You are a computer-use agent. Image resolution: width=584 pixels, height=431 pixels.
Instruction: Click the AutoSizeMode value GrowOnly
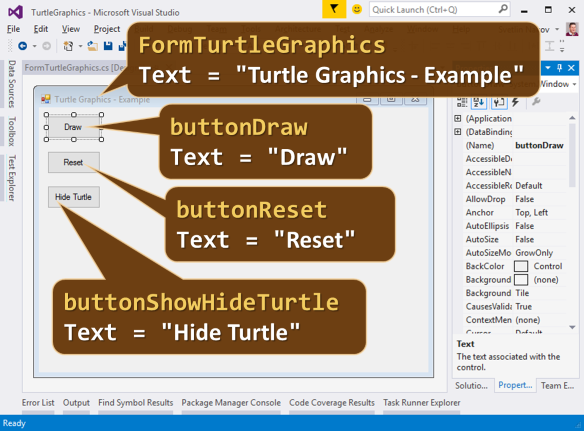pos(534,253)
